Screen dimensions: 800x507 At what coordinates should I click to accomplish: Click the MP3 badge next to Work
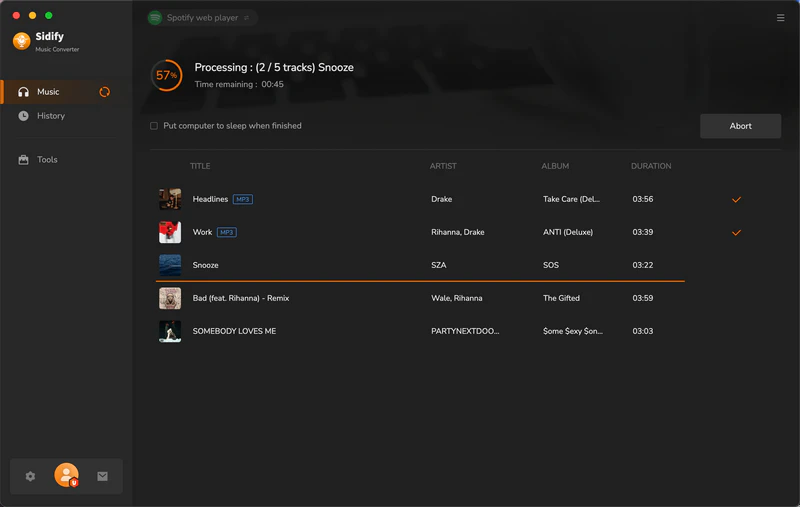[x=227, y=233]
